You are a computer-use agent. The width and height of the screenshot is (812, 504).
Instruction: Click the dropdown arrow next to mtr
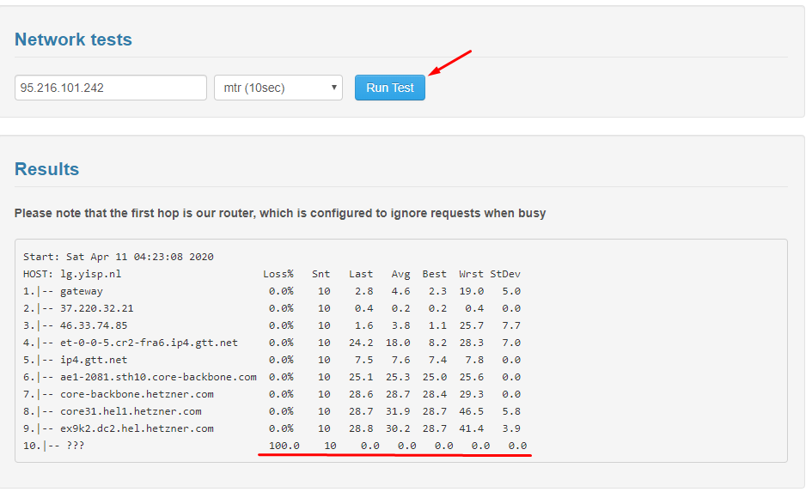[x=335, y=87]
